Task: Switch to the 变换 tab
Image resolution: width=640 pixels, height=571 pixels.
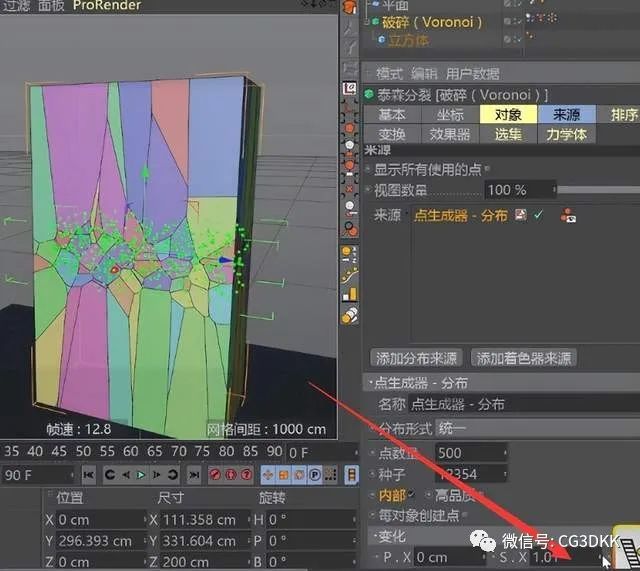Action: (391, 134)
